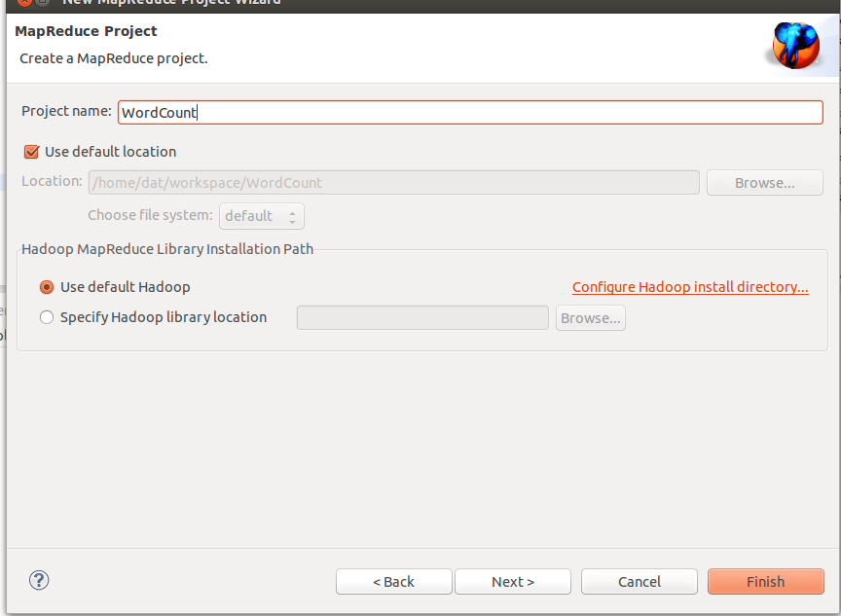Click Hadoop MapReduce Library Installation Path label

point(167,249)
